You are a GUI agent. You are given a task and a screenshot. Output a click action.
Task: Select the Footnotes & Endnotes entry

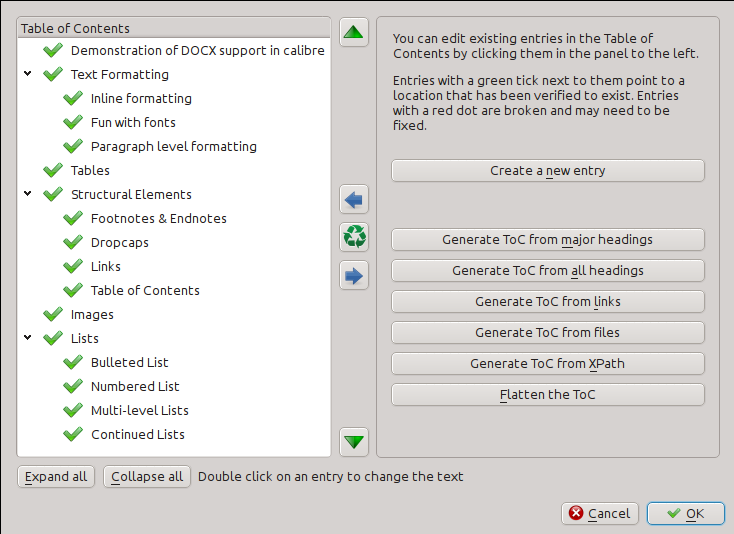pos(158,219)
